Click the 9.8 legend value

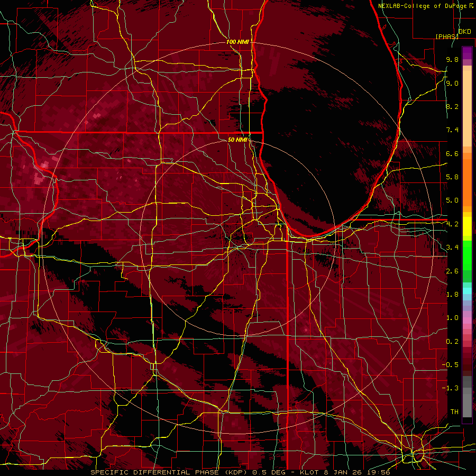point(452,60)
